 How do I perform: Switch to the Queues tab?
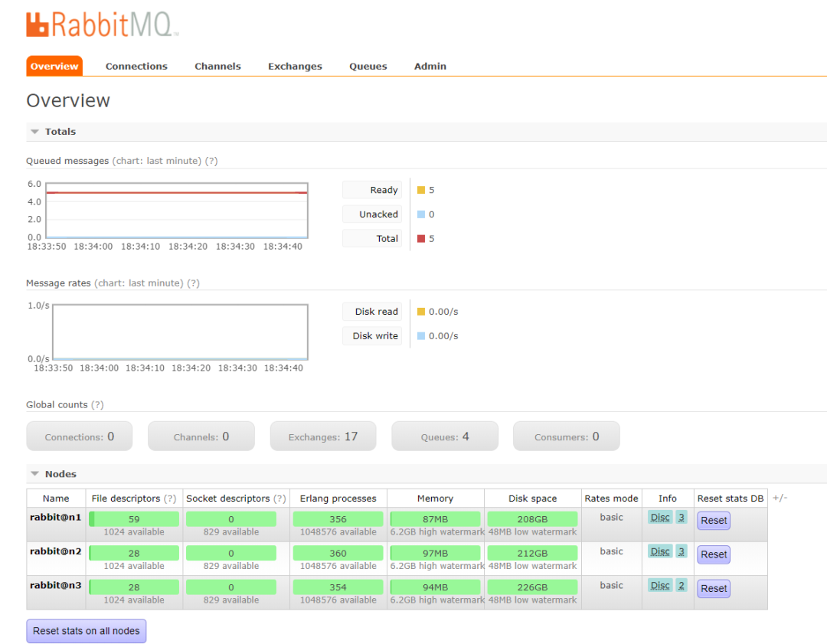click(x=368, y=66)
